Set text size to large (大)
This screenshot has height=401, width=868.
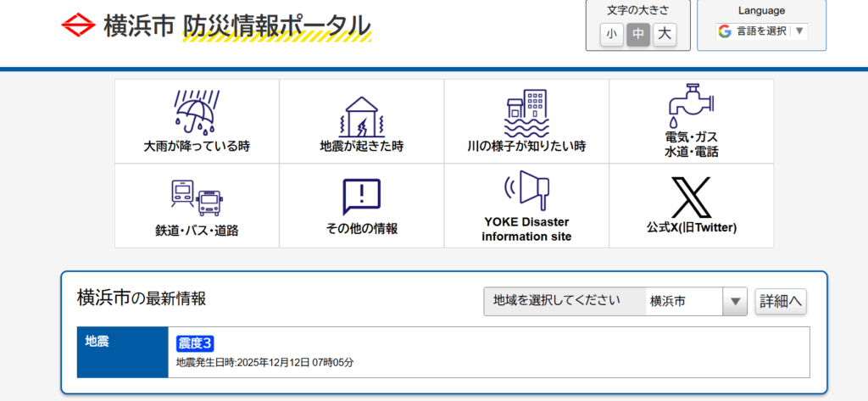(x=665, y=34)
